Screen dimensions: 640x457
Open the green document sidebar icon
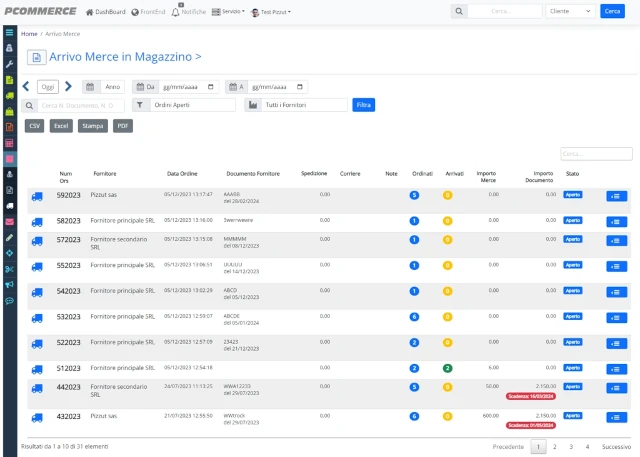coord(9,80)
